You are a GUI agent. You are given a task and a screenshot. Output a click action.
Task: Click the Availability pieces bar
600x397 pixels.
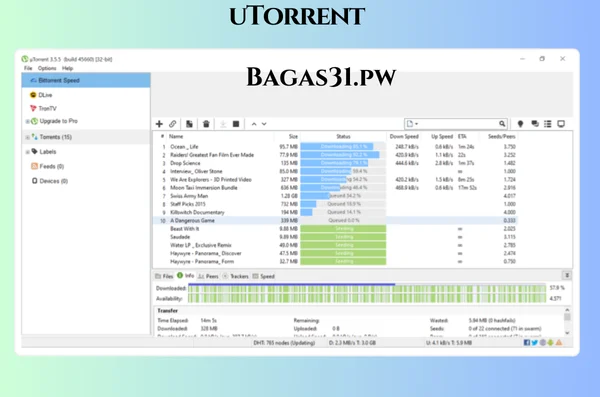(x=367, y=299)
